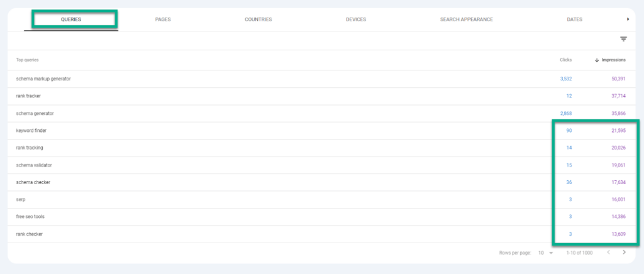Select the Devices tab
The width and height of the screenshot is (644, 274).
(x=356, y=19)
